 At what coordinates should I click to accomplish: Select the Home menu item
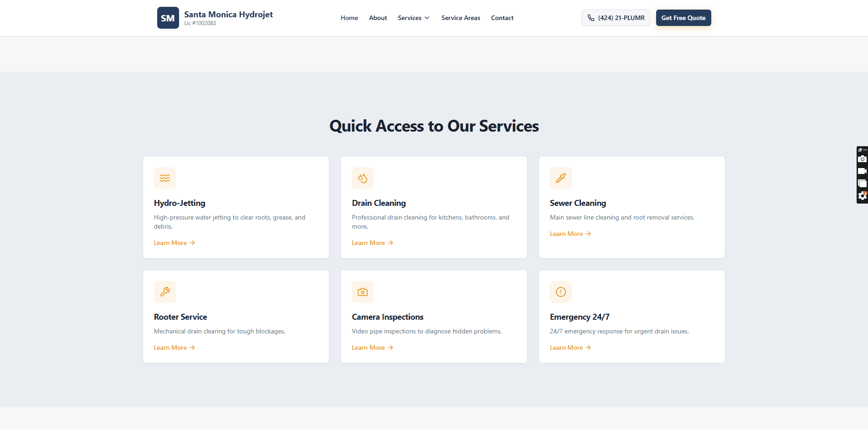coord(349,18)
